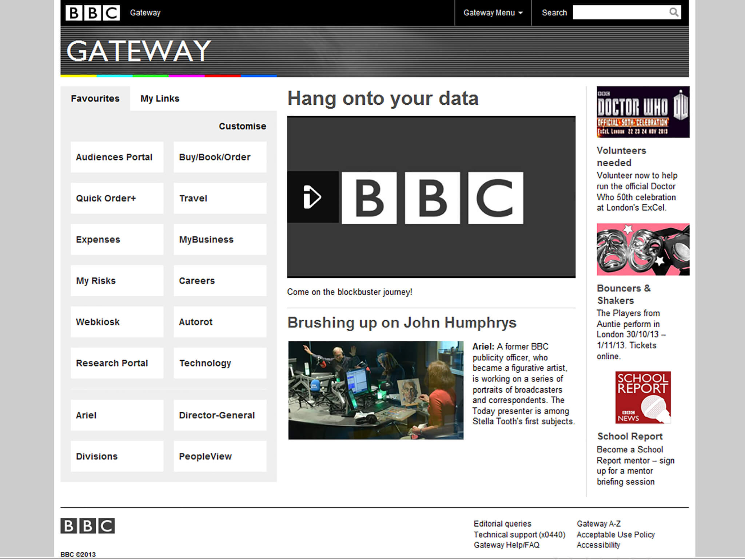
Task: Open 'Brushing up on John Humphrys' headline
Action: tap(402, 323)
